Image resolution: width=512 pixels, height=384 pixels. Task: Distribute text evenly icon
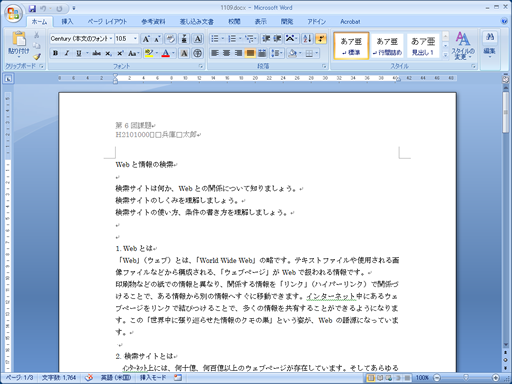coord(262,53)
